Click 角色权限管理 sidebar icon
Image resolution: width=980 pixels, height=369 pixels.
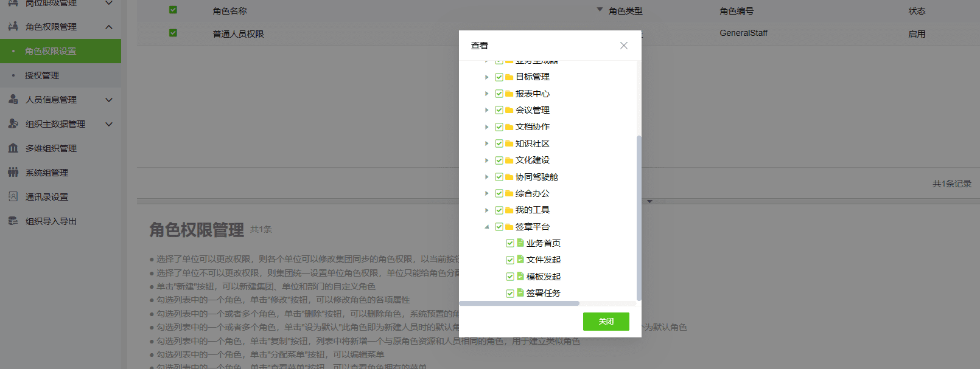tap(13, 27)
